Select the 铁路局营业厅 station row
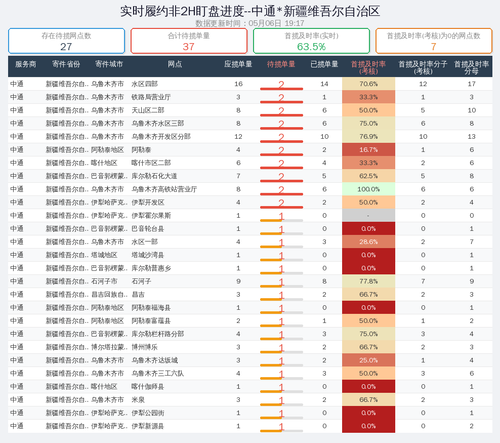The height and width of the screenshot is (443, 500). coord(250,97)
